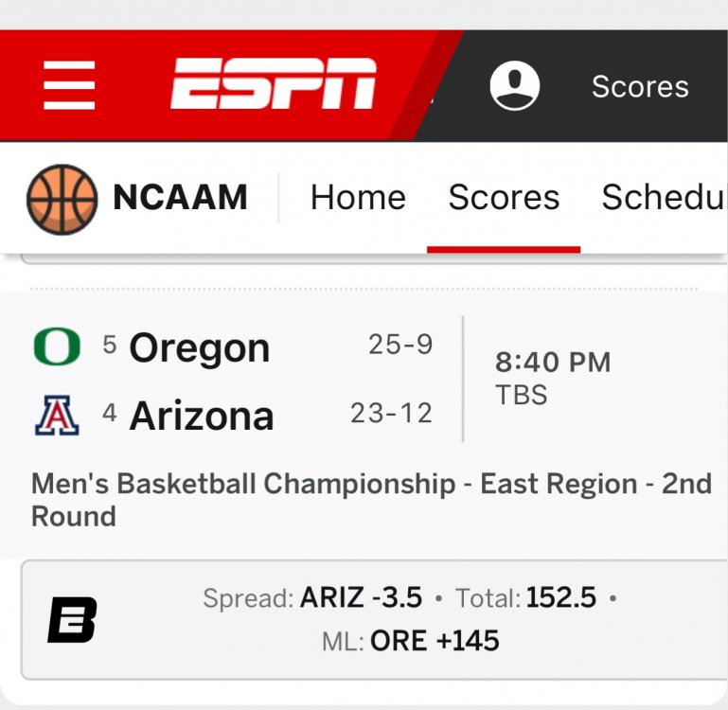This screenshot has height=710, width=728.
Task: Switch to the Home tab
Action: (x=358, y=198)
